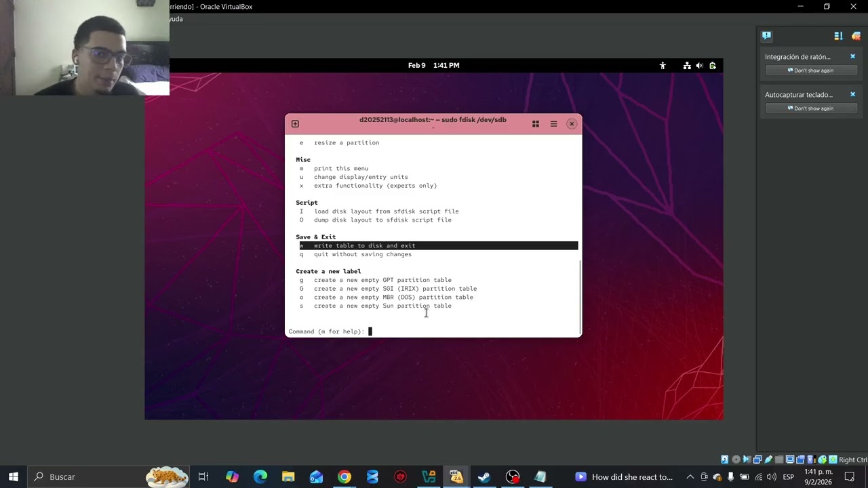
Task: Open taskbar clock 1:41 p. m. 9/2/2026
Action: pos(818,476)
